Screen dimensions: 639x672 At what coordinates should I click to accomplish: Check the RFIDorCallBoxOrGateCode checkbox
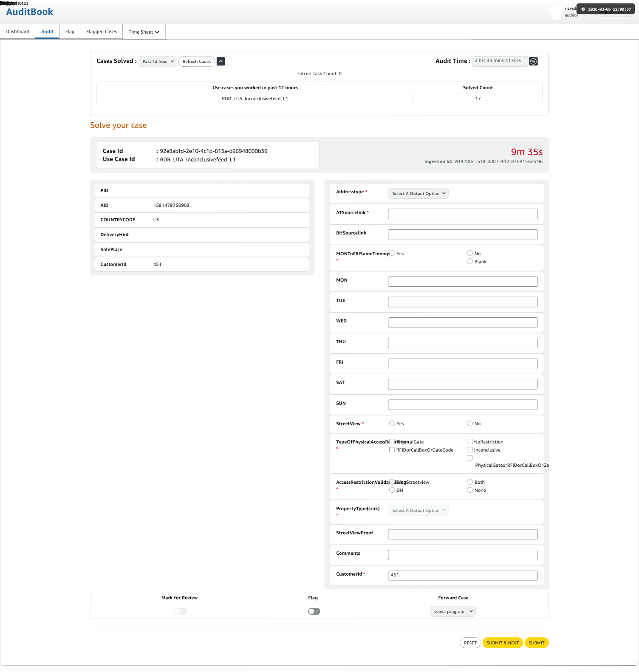392,450
